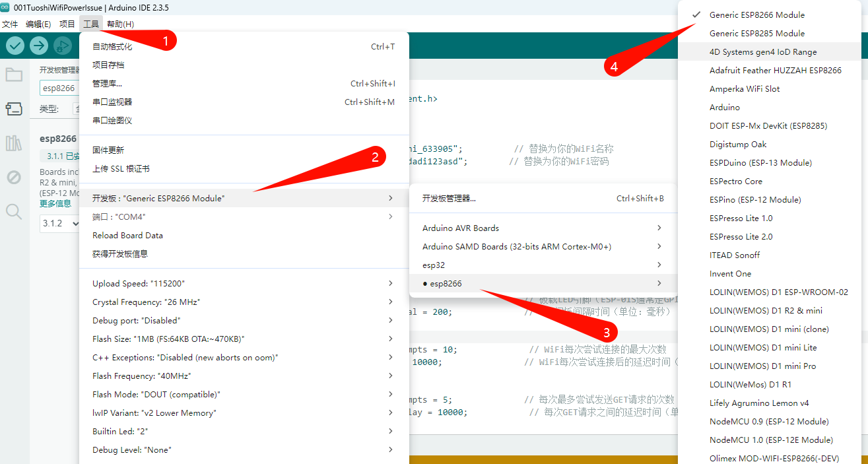
Task: Select 固件更新 menu entry
Action: click(244, 150)
